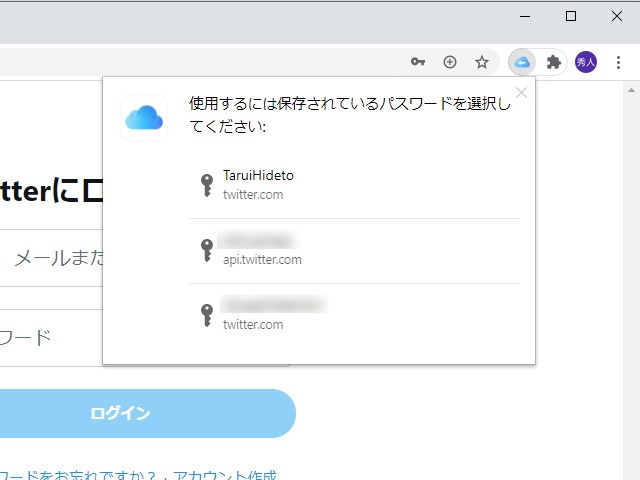Open the iCloud Passwords extension icon

pyautogui.click(x=522, y=62)
